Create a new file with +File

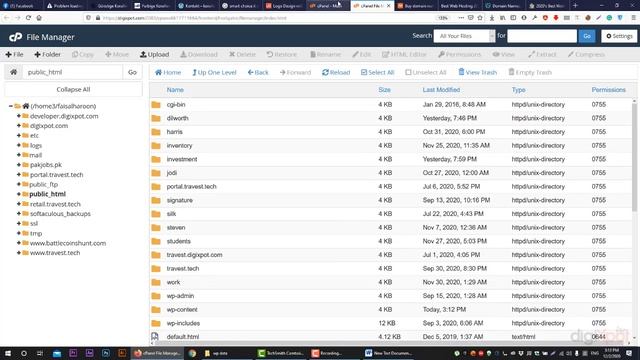click(14, 54)
